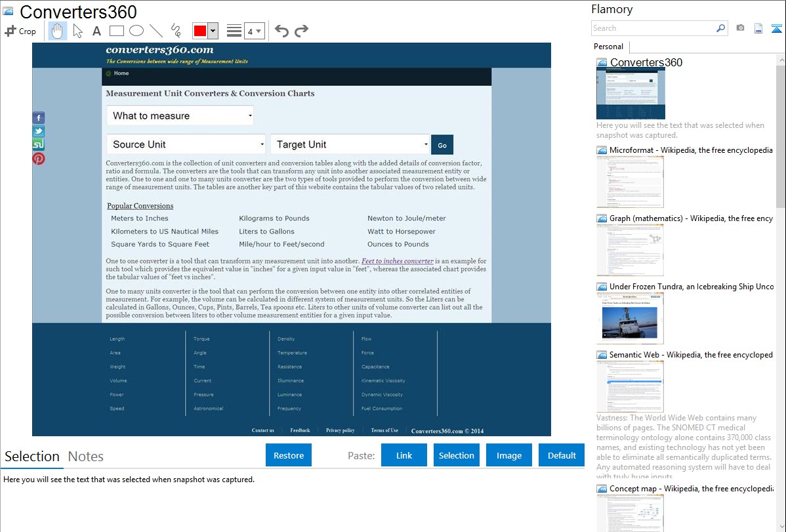Image resolution: width=786 pixels, height=532 pixels.
Task: Follow the Feet to inches converter link
Action: [398, 260]
